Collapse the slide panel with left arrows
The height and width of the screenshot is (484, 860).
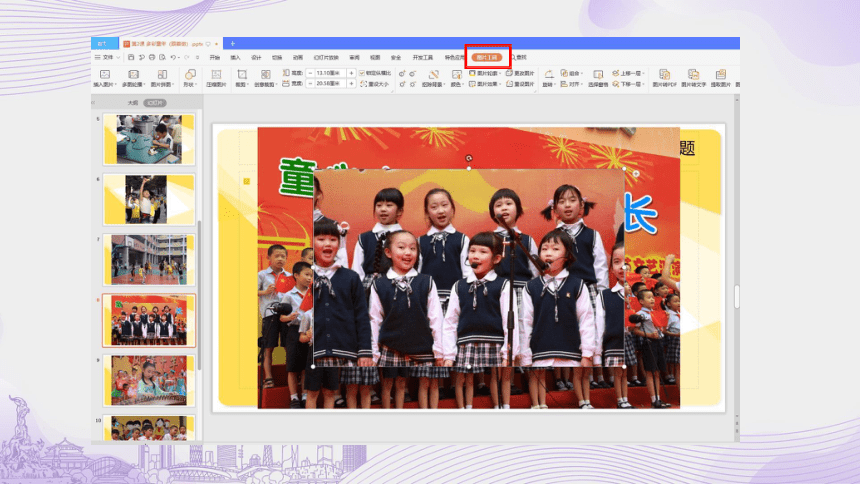click(94, 103)
